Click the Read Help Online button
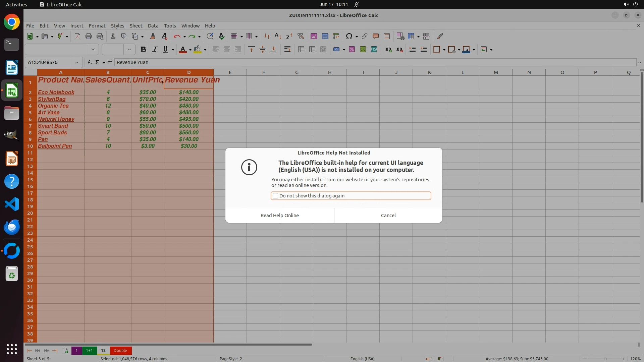Viewport: 644px width, 362px height. tap(279, 216)
